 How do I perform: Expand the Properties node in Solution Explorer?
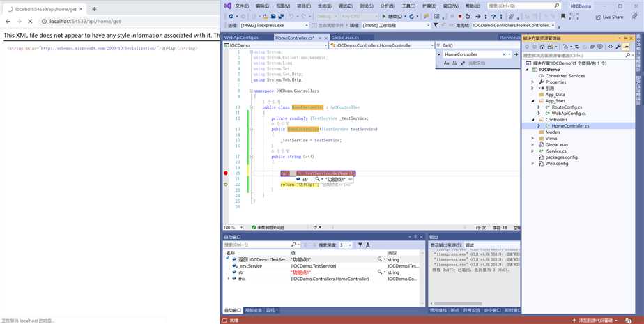(x=532, y=82)
